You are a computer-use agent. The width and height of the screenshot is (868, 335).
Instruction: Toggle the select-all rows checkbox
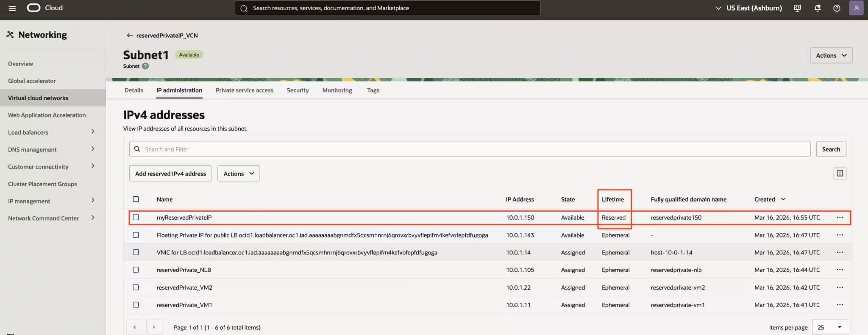coord(136,199)
